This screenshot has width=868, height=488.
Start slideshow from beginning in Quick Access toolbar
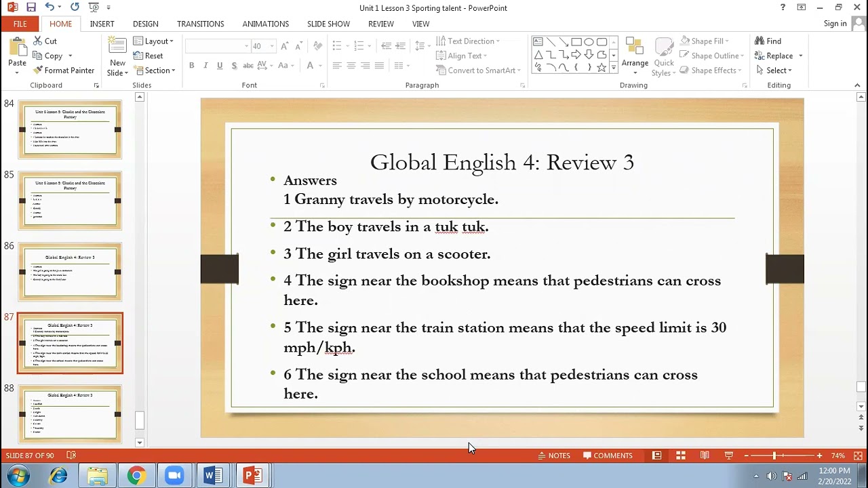(94, 7)
